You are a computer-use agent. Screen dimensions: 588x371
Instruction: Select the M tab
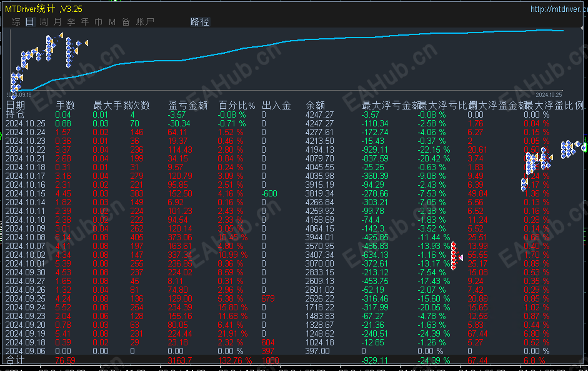(x=112, y=22)
